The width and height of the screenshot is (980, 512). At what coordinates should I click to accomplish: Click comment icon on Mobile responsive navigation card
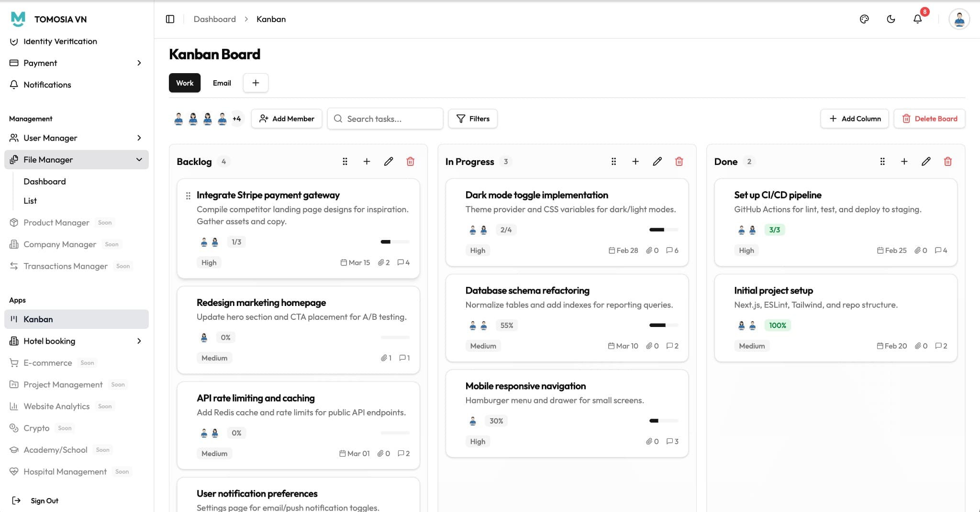point(669,441)
